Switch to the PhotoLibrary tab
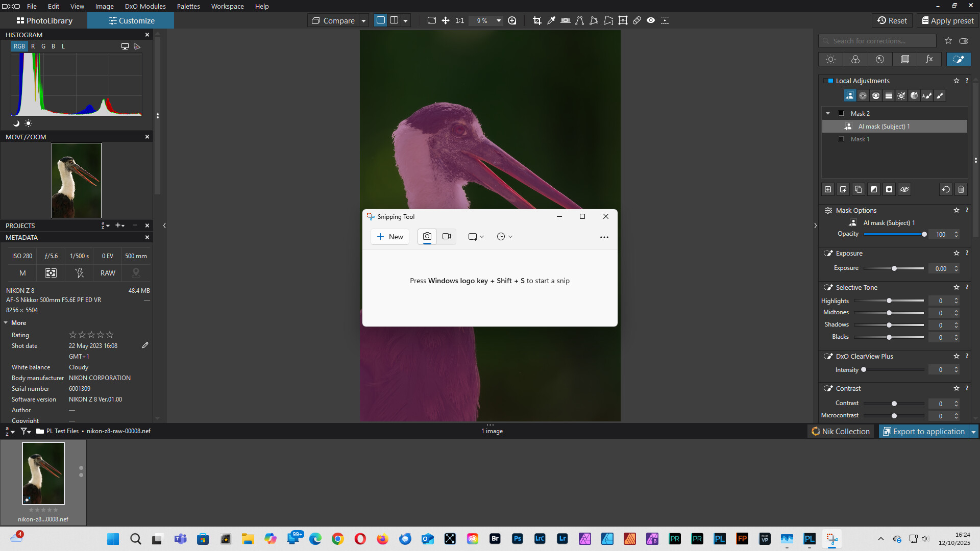Viewport: 980px width, 551px height. (x=44, y=20)
